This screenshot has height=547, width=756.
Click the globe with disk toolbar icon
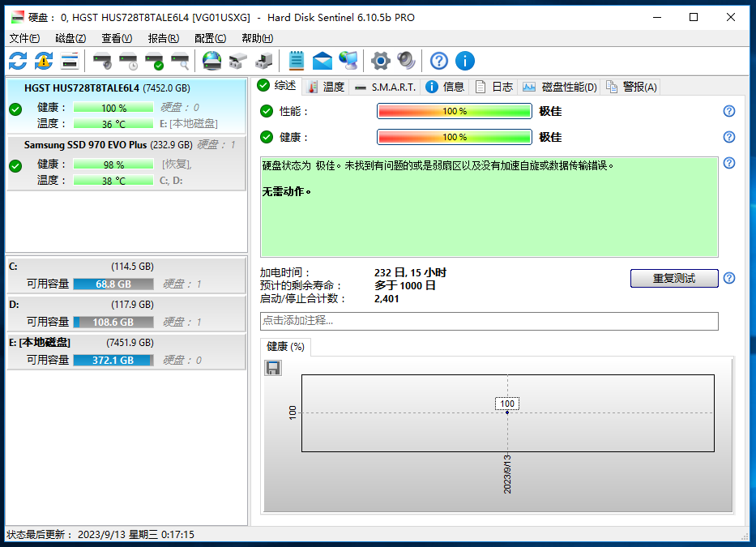click(211, 61)
